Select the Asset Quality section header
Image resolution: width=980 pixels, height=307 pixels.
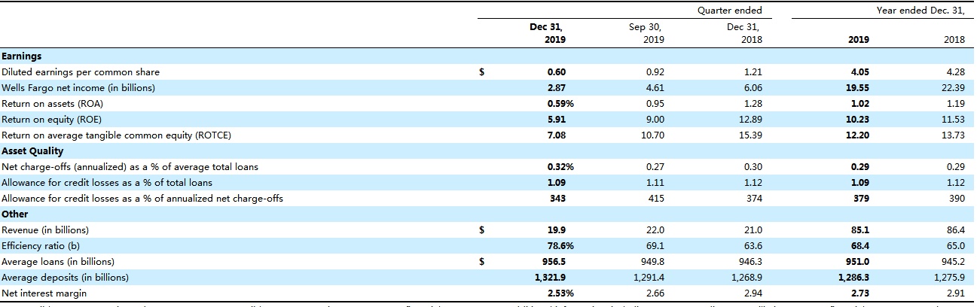[x=32, y=151]
